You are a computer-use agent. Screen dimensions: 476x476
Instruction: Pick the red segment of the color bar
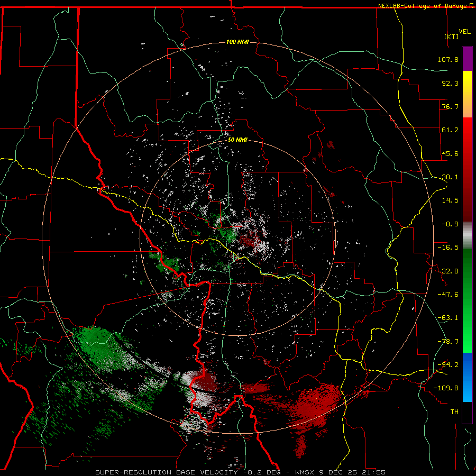pyautogui.click(x=467, y=169)
